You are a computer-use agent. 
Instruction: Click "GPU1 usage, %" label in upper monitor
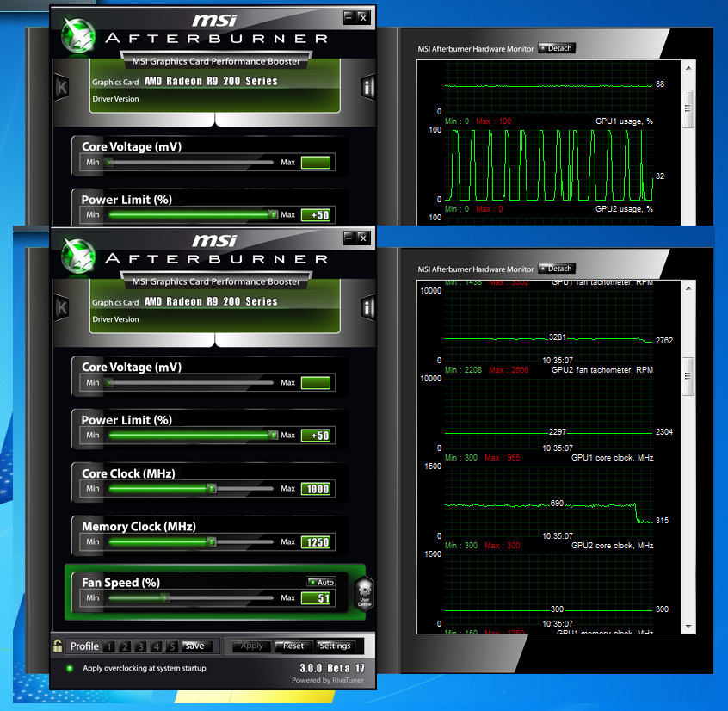[624, 121]
